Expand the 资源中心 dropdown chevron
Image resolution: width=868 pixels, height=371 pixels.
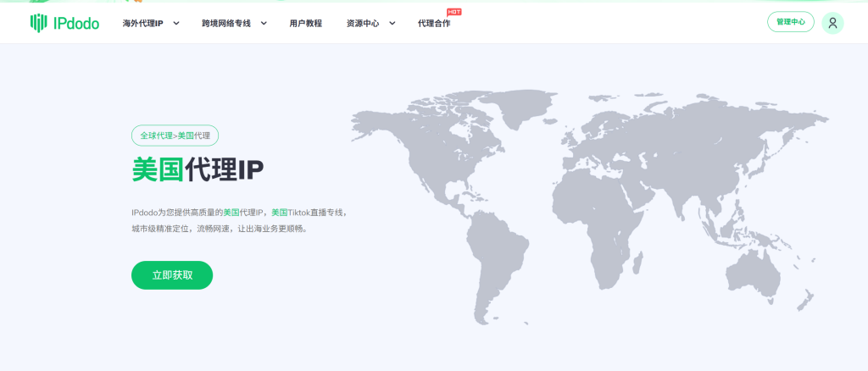[x=392, y=23]
